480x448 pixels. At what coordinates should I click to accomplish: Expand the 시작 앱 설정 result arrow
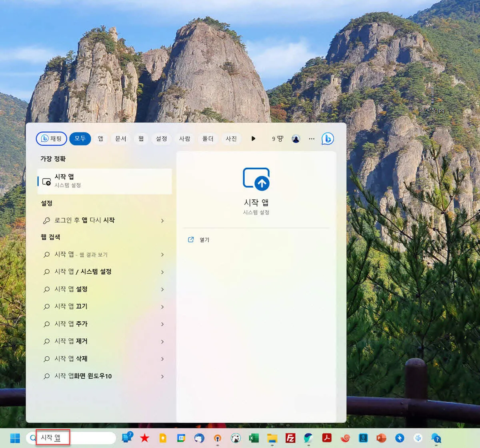162,289
